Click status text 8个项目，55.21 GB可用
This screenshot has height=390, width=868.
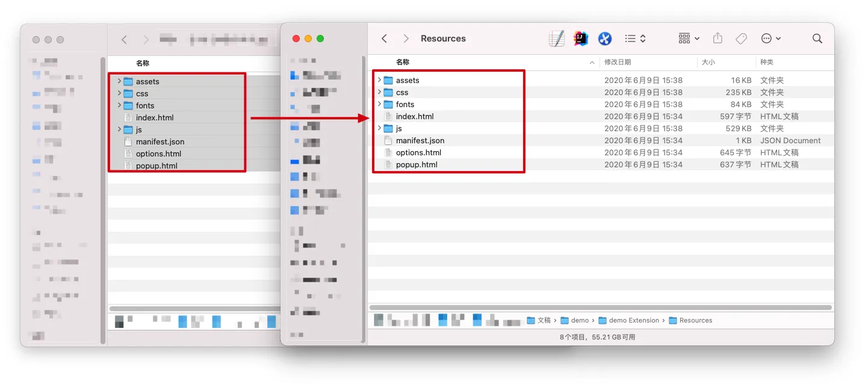tap(597, 337)
